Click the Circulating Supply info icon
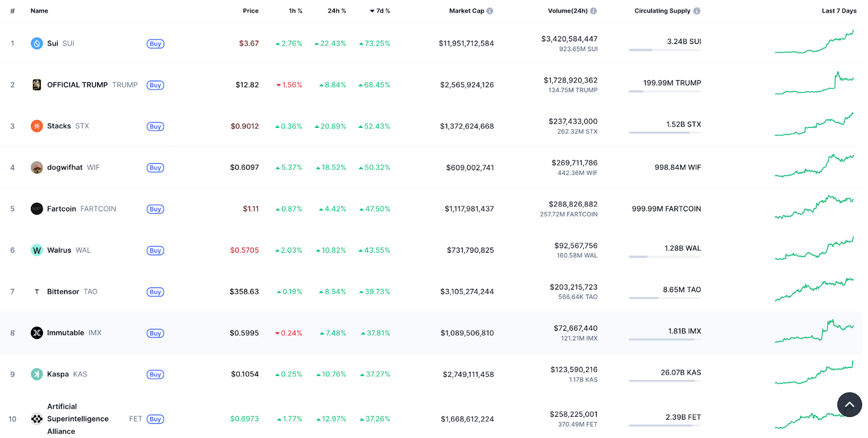Viewport: 868px width, 438px height. tap(697, 11)
